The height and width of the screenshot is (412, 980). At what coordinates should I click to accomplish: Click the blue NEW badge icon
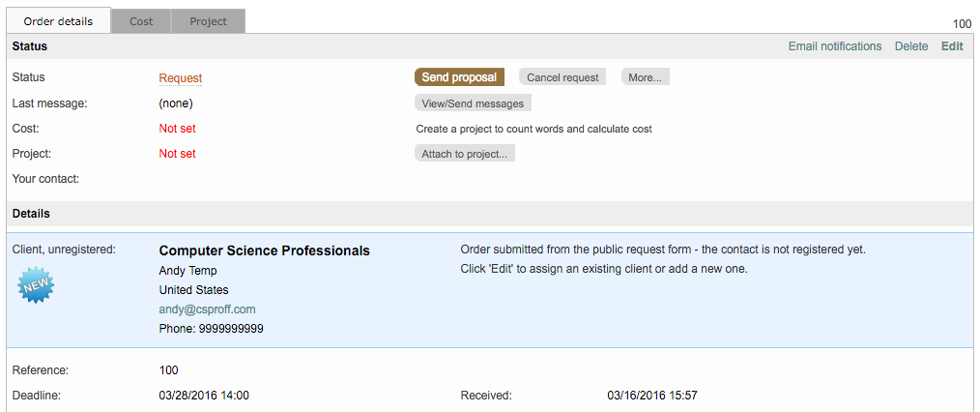(x=36, y=285)
